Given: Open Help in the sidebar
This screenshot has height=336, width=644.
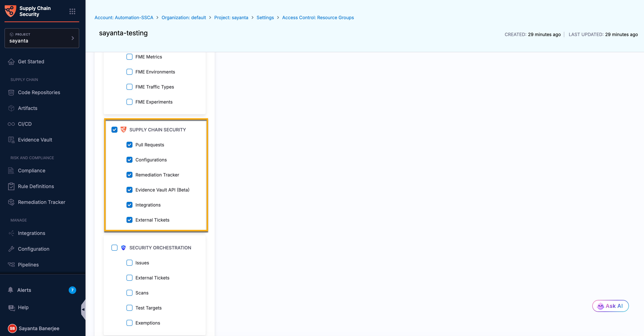Looking at the screenshot, I should (23, 307).
